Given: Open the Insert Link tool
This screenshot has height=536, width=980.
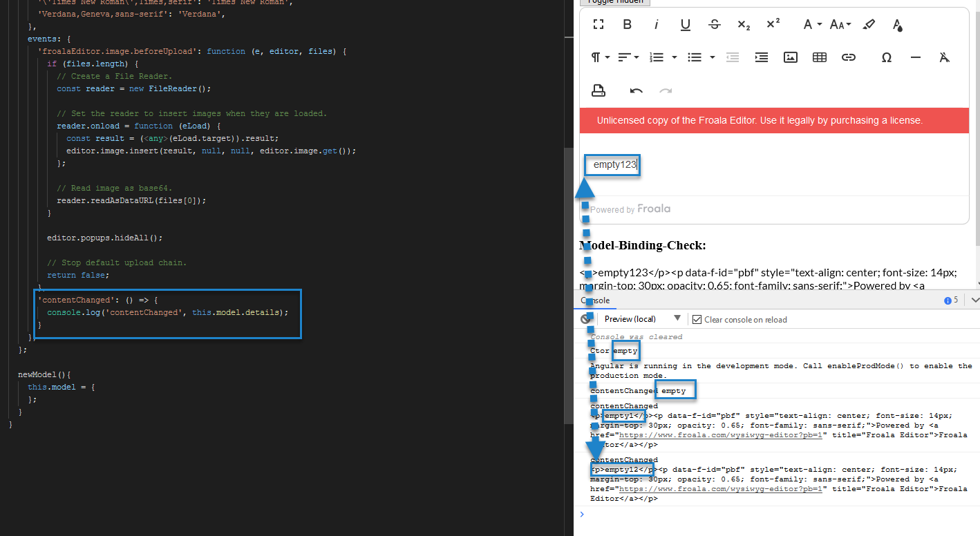Looking at the screenshot, I should click(x=848, y=57).
